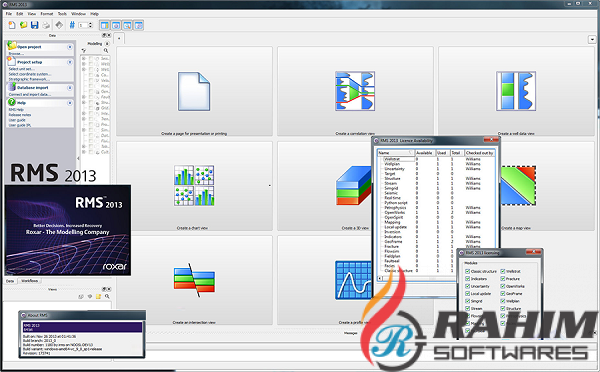600x372 pixels.
Task: Click the search magnifier in the Modelling panel
Action: 106,51
